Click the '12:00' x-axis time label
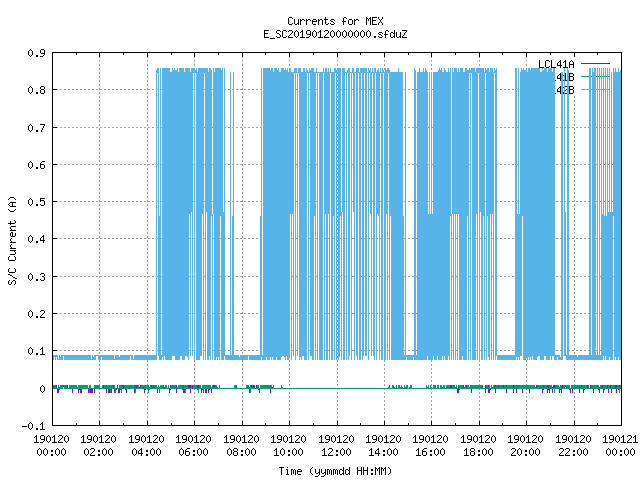The image size is (640, 480). [336, 452]
